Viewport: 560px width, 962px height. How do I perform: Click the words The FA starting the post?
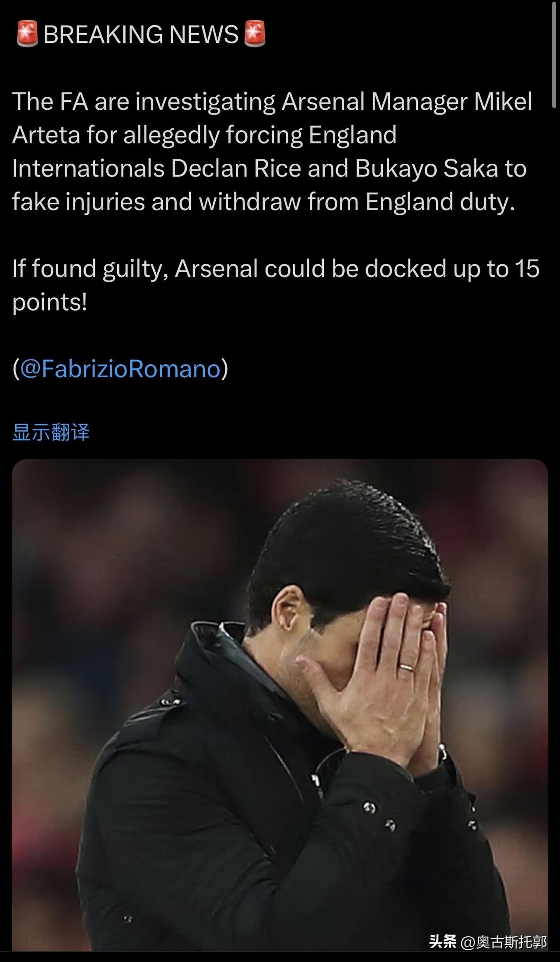50,101
